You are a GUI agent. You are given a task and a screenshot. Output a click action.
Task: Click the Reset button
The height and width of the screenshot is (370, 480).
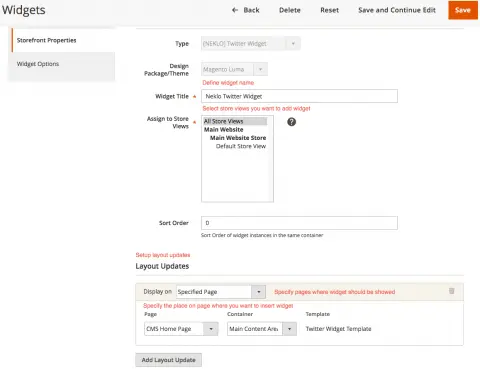click(x=329, y=10)
